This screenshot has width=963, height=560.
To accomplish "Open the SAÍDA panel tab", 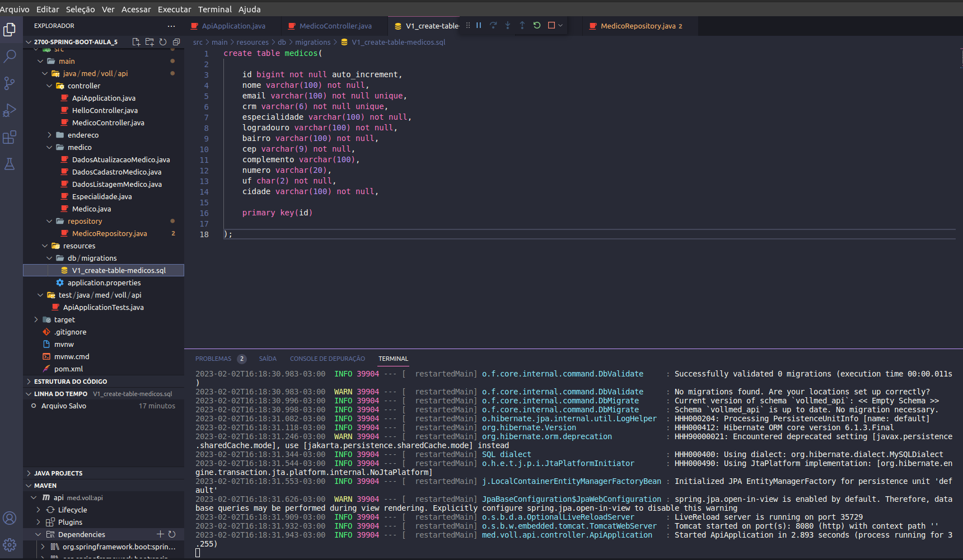I will coord(268,359).
